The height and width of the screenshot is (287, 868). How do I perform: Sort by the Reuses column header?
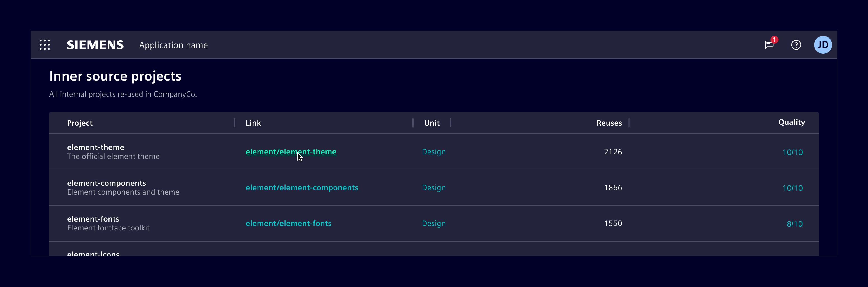click(x=609, y=123)
